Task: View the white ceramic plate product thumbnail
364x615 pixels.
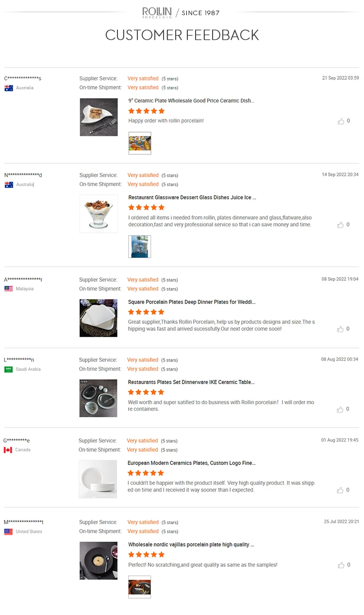Action: pyautogui.click(x=99, y=117)
